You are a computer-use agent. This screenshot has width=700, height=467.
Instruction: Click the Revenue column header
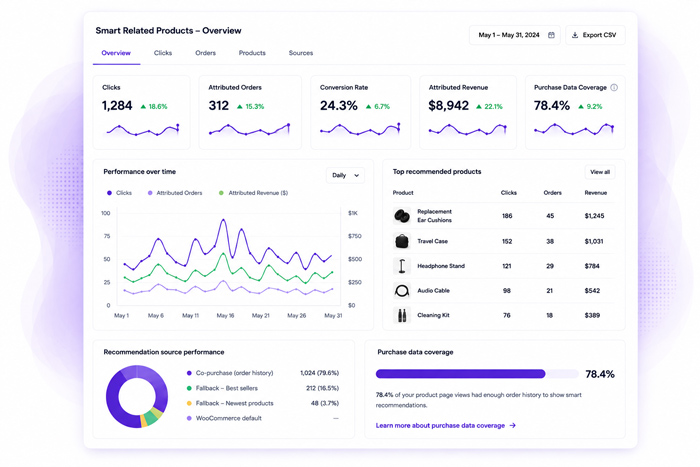coord(596,193)
